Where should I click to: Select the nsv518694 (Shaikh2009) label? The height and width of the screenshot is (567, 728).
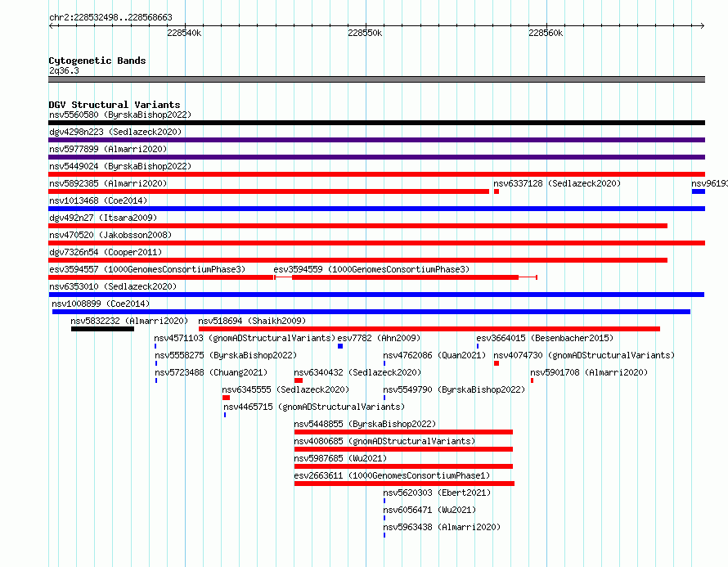click(252, 321)
